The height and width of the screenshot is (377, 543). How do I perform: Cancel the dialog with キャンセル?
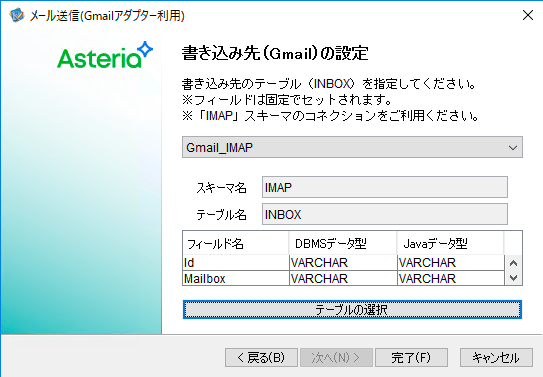click(496, 357)
